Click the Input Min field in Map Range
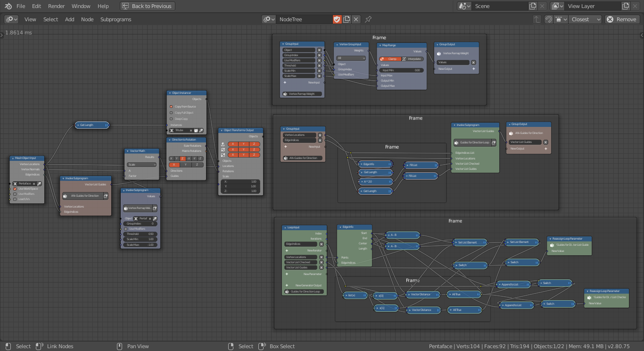The height and width of the screenshot is (351, 644). point(401,70)
